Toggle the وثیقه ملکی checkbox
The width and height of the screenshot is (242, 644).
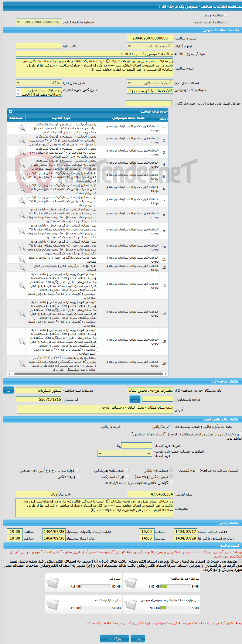click(78, 476)
